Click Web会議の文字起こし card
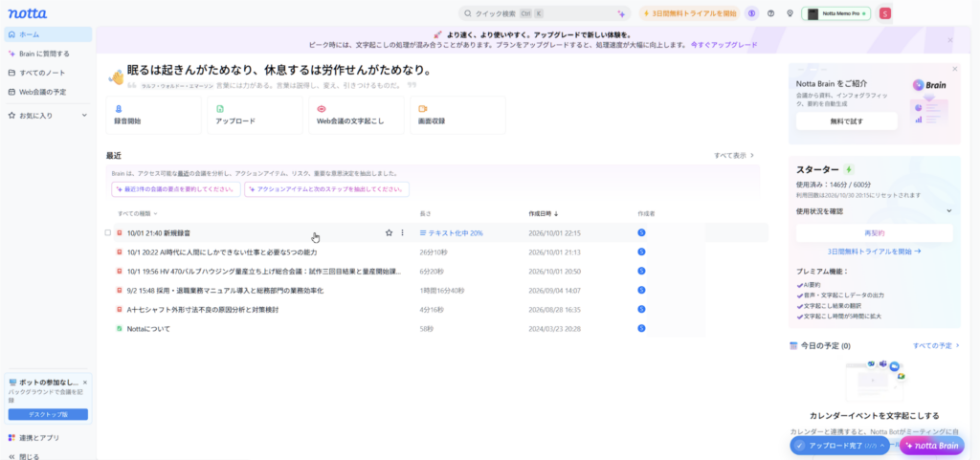980x460 pixels. 356,115
